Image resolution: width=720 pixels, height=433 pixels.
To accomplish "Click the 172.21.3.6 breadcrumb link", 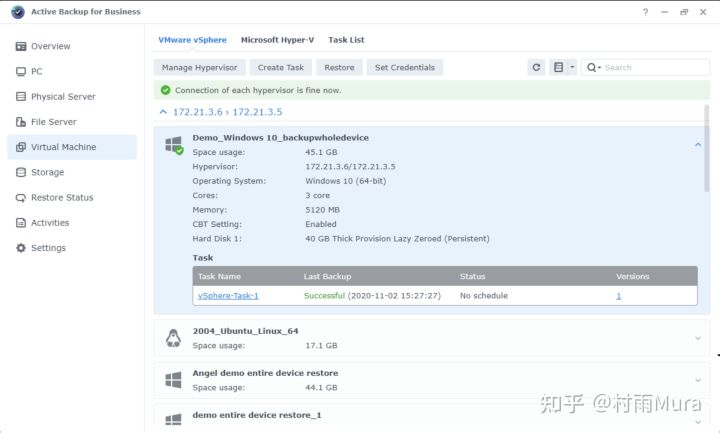I will (197, 112).
